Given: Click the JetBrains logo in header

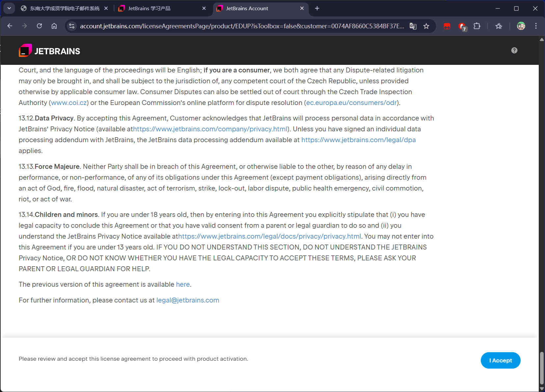Looking at the screenshot, I should [49, 51].
